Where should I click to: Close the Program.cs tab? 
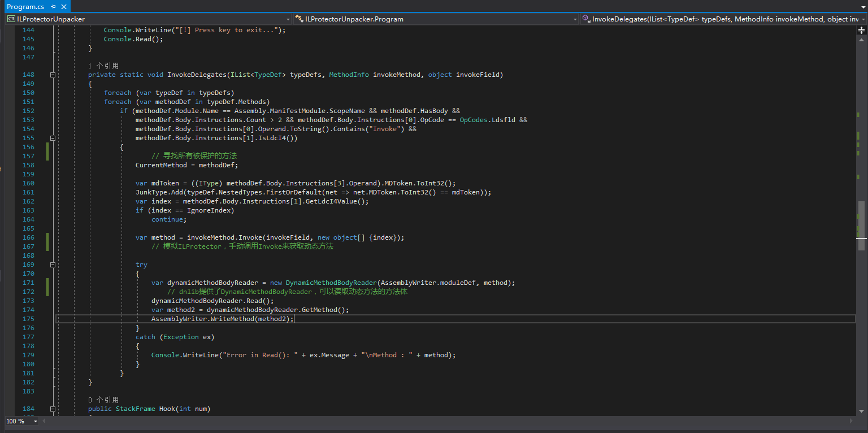pos(63,7)
